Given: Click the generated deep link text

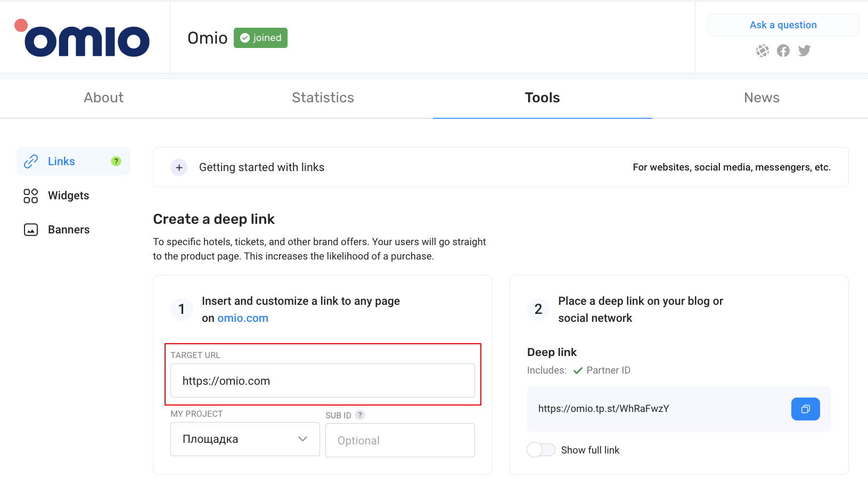Looking at the screenshot, I should point(603,409).
